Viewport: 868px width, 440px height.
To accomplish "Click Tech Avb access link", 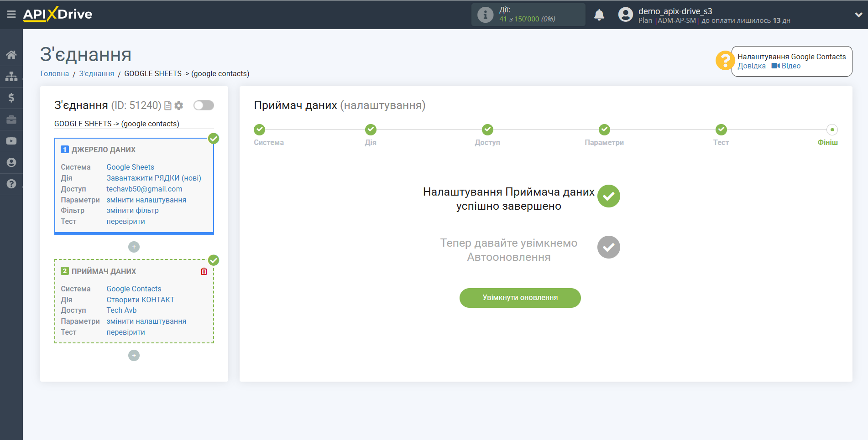I will pyautogui.click(x=121, y=310).
